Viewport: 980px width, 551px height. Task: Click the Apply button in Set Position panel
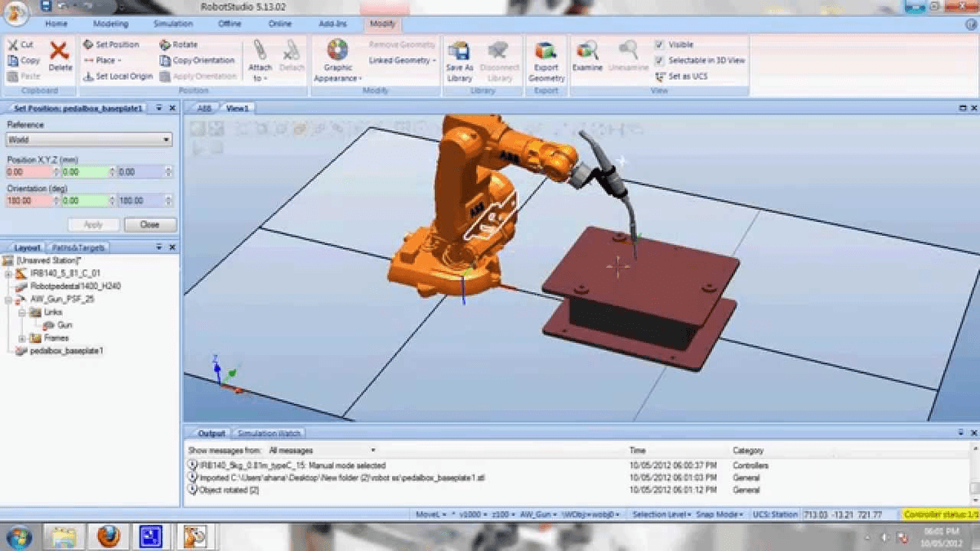pos(93,224)
